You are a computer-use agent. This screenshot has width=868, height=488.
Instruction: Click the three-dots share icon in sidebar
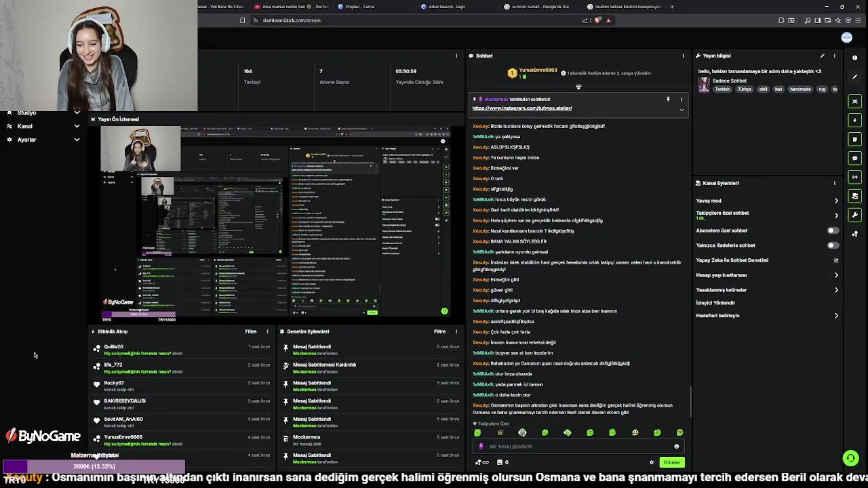[854, 234]
